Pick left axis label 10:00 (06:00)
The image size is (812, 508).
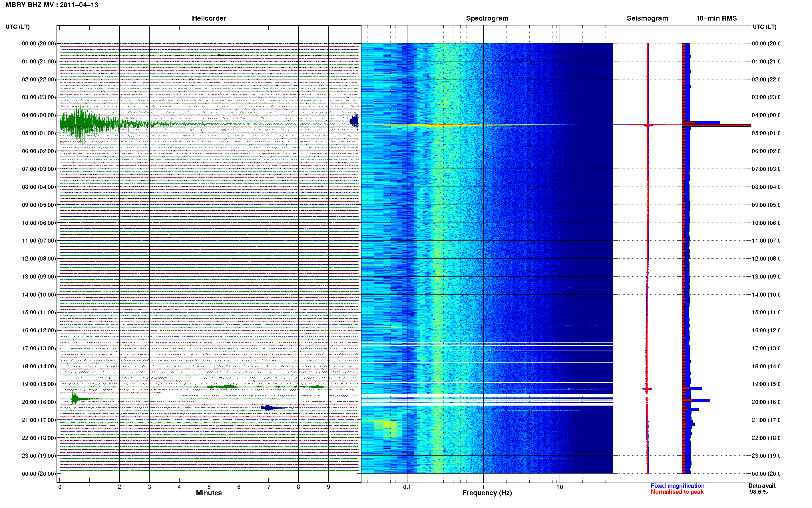[39, 223]
